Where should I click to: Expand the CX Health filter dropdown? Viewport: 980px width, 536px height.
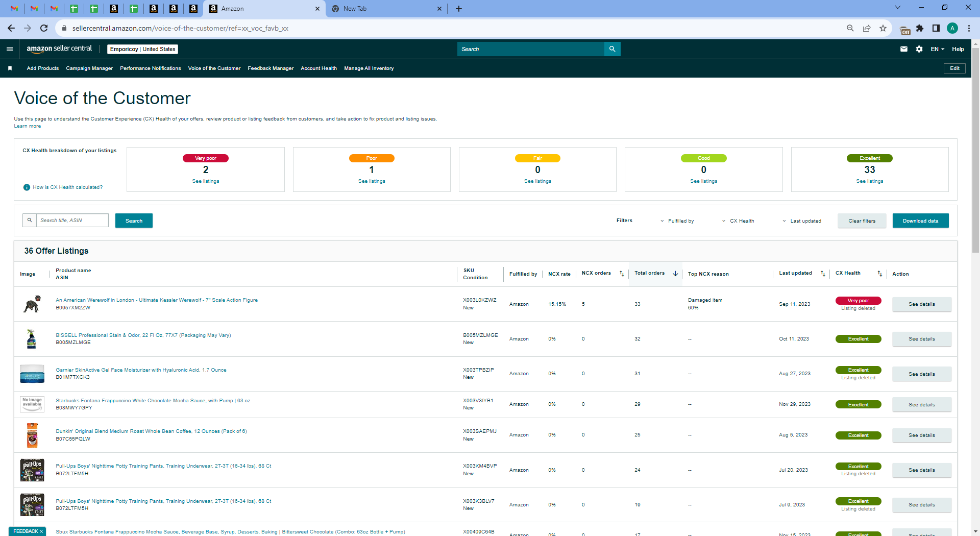(x=738, y=221)
